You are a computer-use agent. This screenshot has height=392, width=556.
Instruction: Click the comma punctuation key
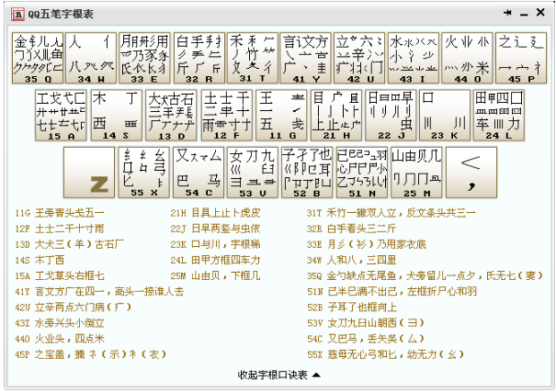click(x=471, y=173)
